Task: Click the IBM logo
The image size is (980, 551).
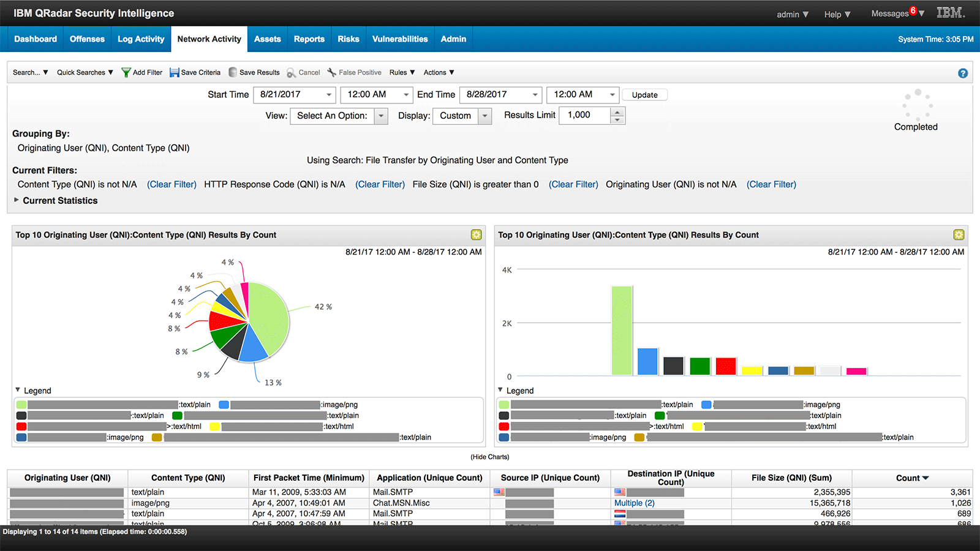Action: tap(951, 12)
